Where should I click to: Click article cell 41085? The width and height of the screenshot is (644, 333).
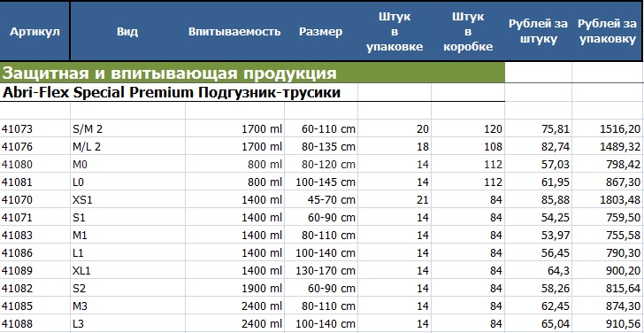[x=34, y=306]
